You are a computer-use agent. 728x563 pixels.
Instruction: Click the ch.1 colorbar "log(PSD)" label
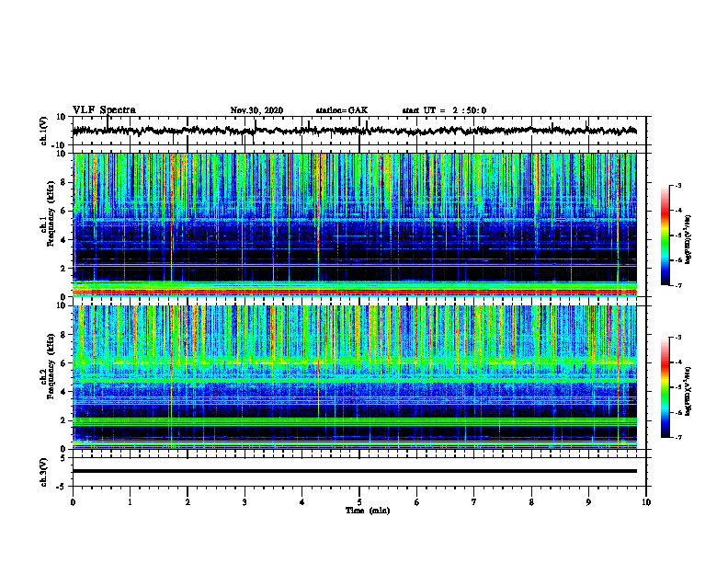click(x=688, y=240)
